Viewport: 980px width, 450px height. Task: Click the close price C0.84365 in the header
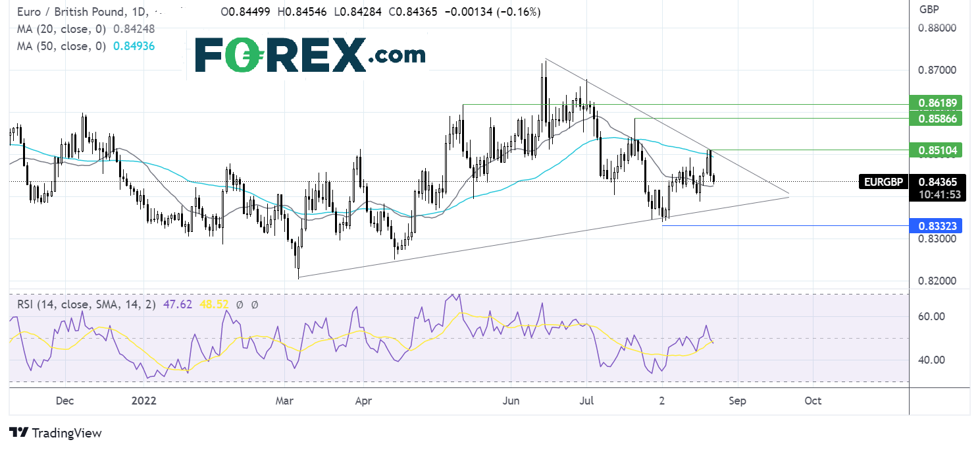click(414, 11)
